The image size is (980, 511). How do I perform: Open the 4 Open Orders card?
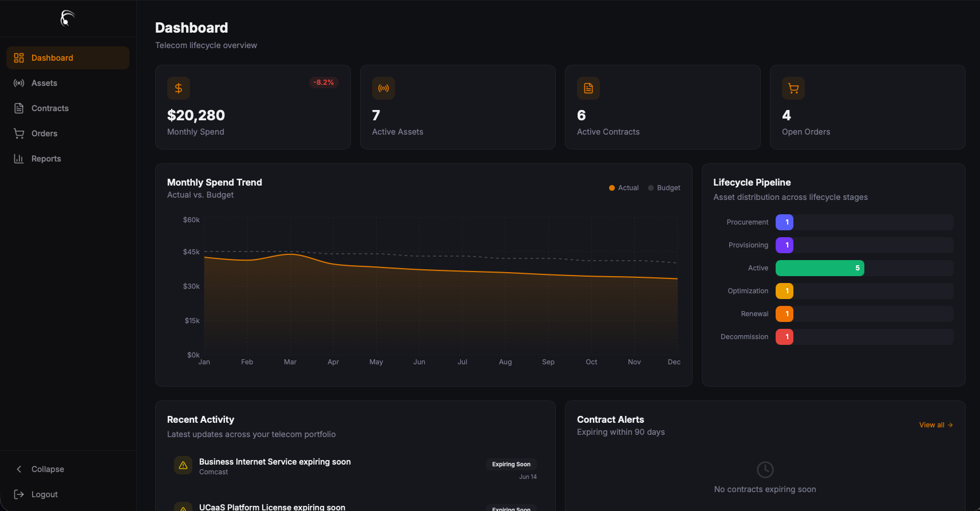(867, 107)
